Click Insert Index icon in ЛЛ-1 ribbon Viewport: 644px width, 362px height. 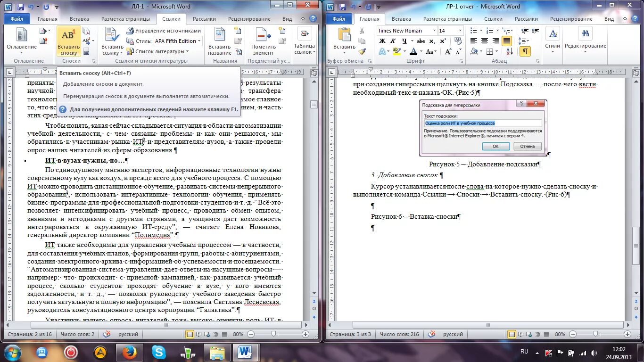tap(282, 31)
